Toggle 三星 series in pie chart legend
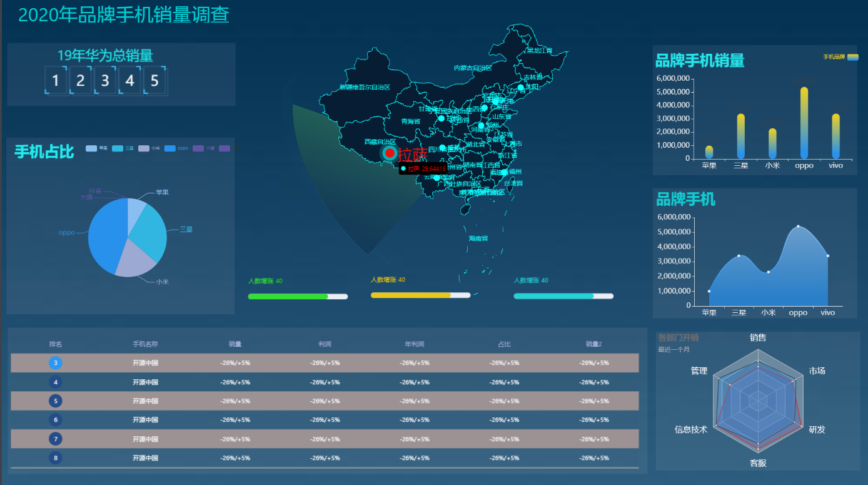The image size is (868, 485). click(123, 148)
